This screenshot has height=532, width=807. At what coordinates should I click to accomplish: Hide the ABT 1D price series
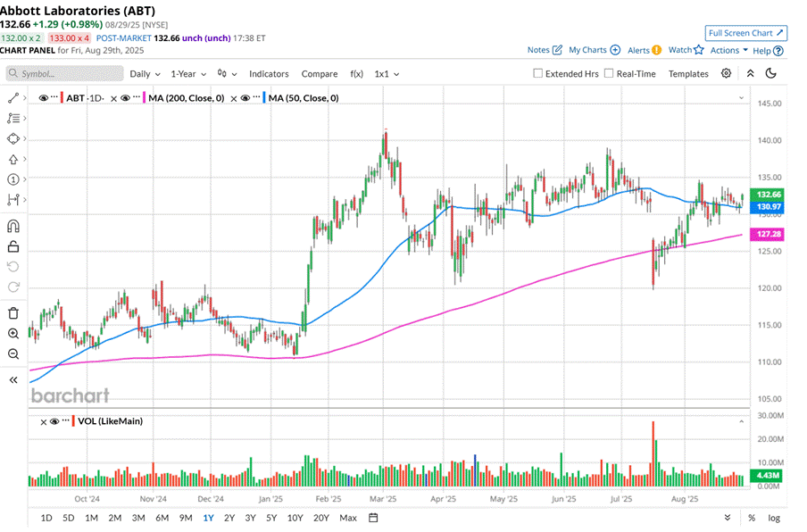click(43, 98)
